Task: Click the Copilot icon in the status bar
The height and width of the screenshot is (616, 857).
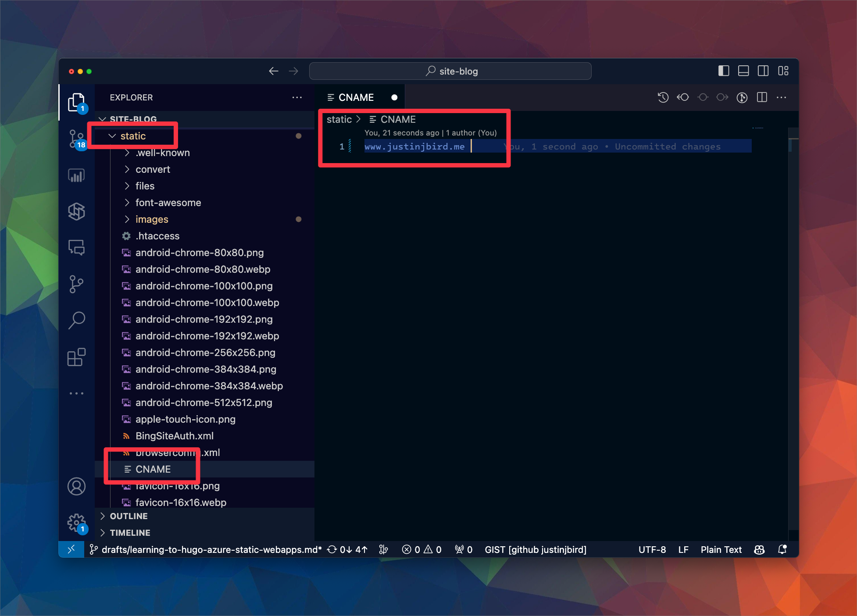Action: (x=759, y=549)
